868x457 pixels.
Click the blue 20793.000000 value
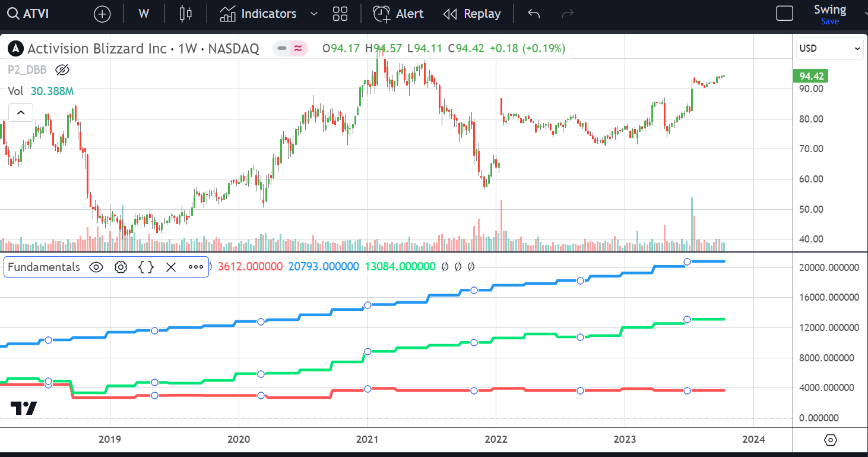tap(324, 267)
